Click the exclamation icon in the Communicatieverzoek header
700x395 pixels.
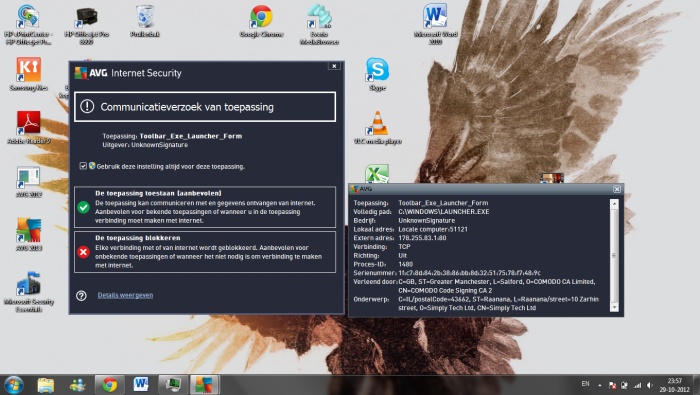click(x=87, y=107)
